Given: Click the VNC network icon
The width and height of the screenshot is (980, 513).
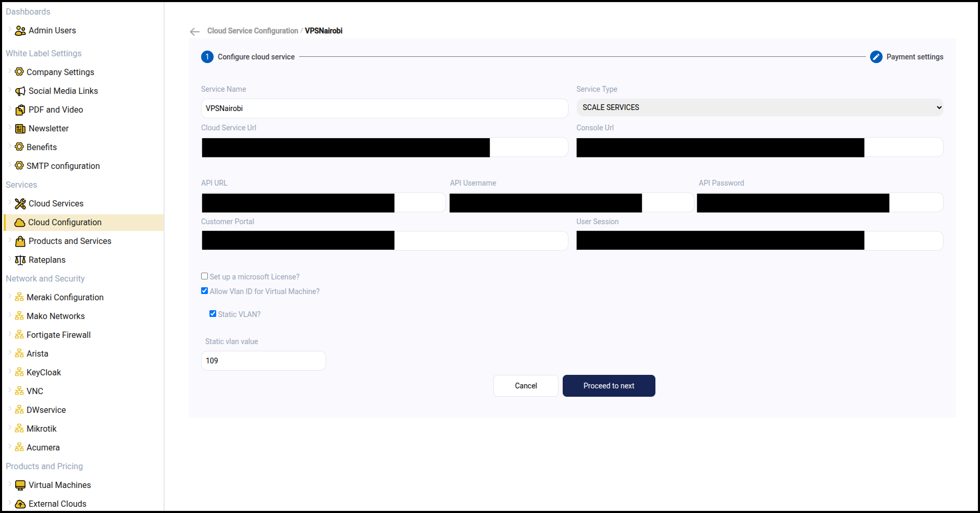Looking at the screenshot, I should [19, 391].
